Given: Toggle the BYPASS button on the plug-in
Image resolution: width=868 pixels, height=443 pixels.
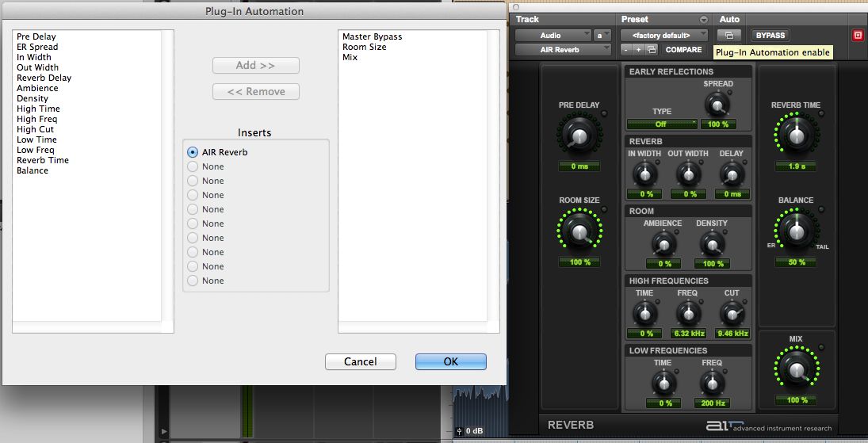Looking at the screenshot, I should (770, 36).
